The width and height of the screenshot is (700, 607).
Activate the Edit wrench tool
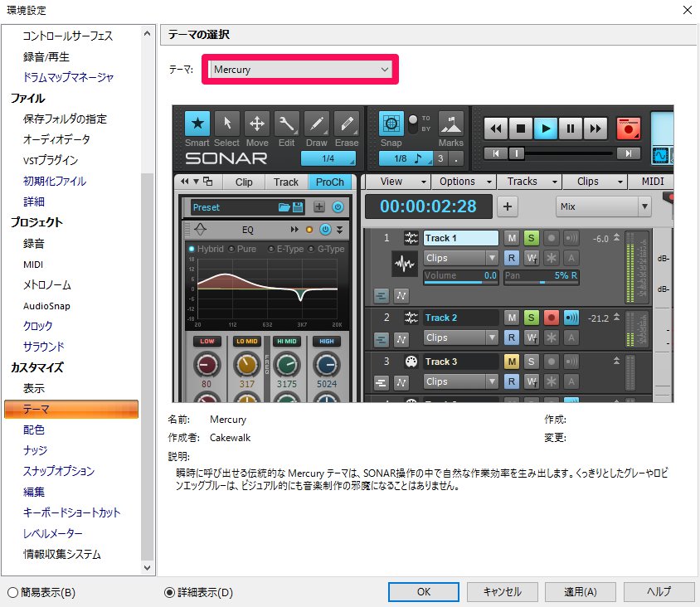287,124
